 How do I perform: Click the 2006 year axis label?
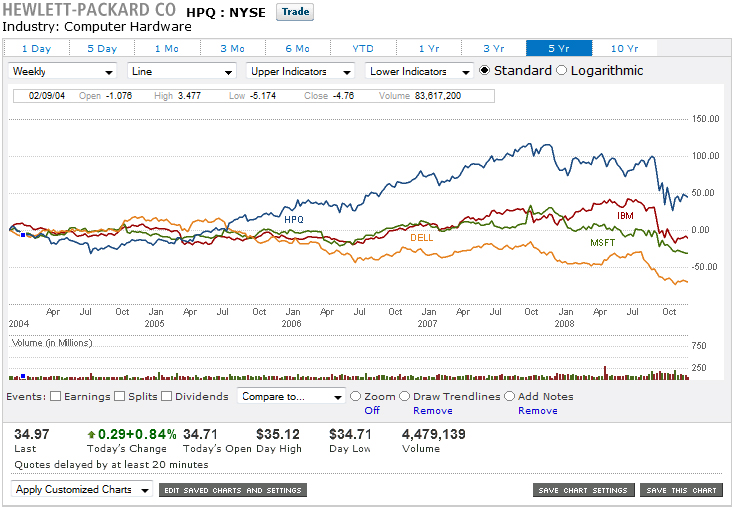(x=291, y=324)
